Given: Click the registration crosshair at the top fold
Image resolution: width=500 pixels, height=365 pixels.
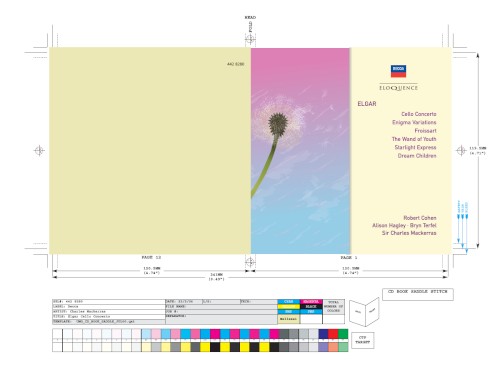Looking at the screenshot, I should point(250,40).
